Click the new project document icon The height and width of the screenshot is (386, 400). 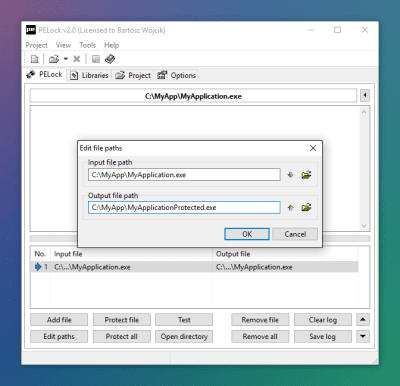point(35,59)
